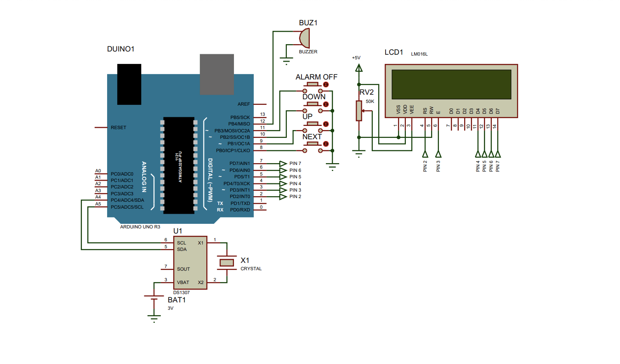
Task: Click the PD0/RXD pin label
Action: coord(240,210)
